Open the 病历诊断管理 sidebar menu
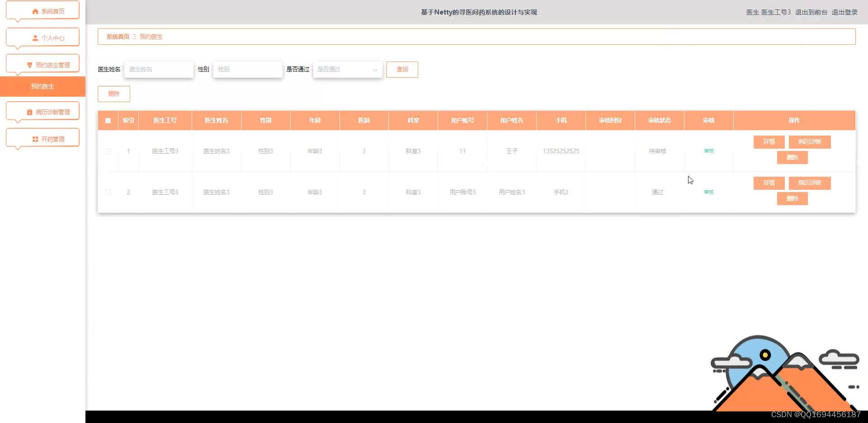 (42, 112)
